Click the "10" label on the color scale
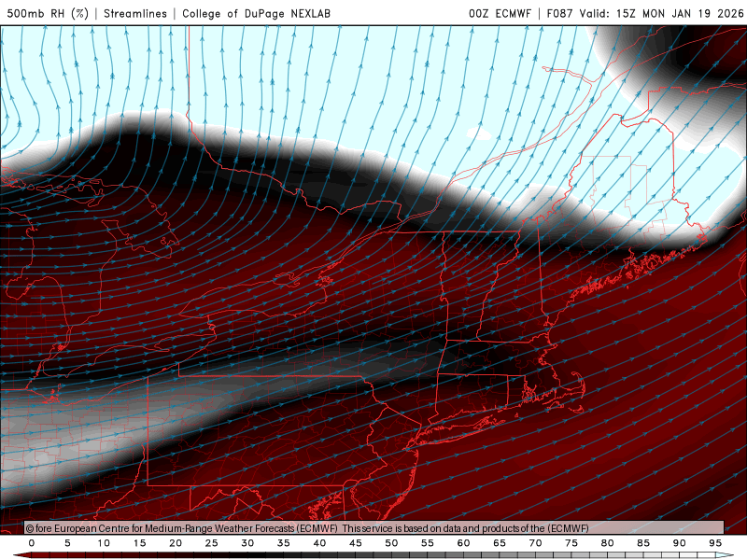 104,543
